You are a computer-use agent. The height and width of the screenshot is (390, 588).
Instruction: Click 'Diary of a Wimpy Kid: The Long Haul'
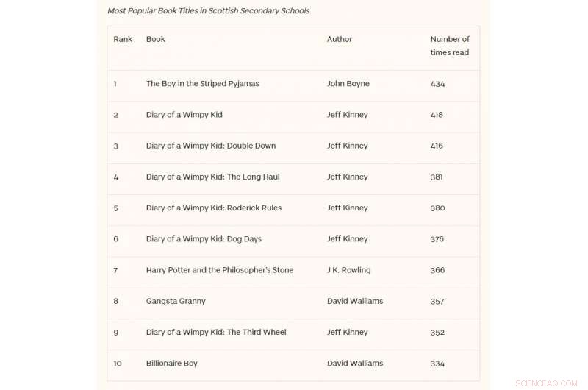(212, 177)
